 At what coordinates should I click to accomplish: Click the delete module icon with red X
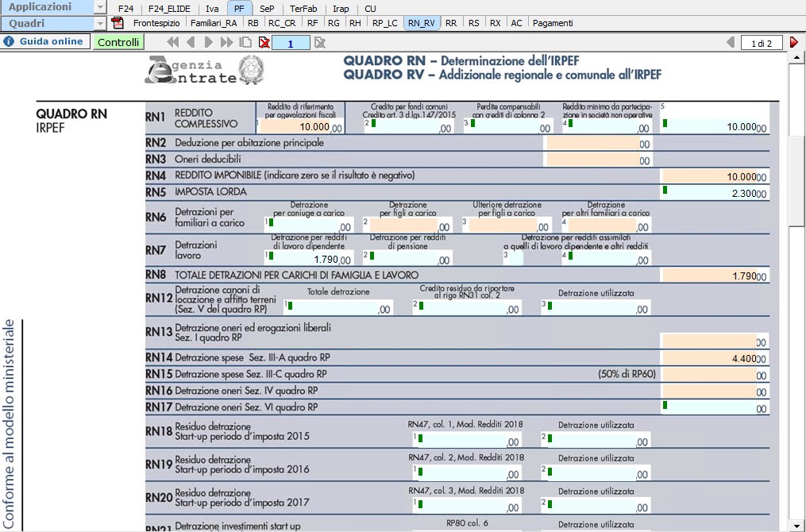coord(264,42)
